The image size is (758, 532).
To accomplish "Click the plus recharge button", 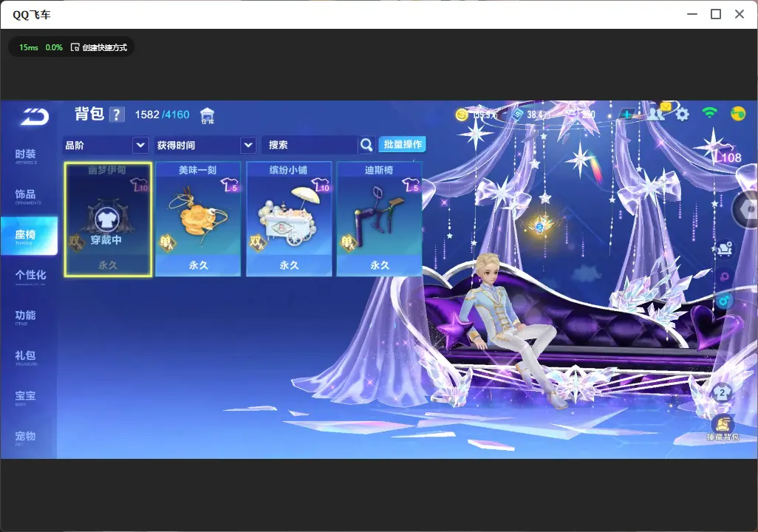I will (626, 115).
